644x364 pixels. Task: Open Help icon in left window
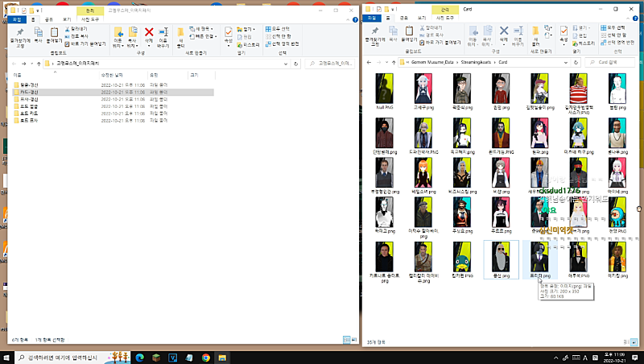tap(355, 19)
